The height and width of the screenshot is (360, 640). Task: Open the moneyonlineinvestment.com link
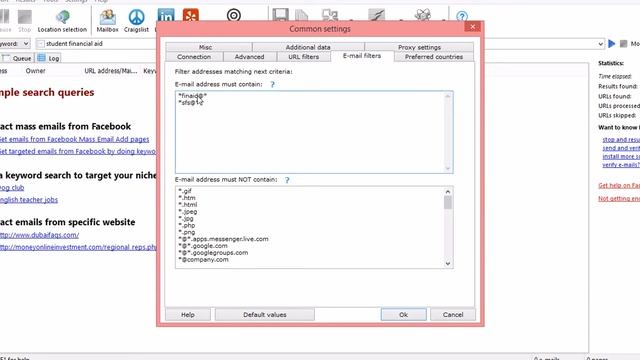pos(78,247)
